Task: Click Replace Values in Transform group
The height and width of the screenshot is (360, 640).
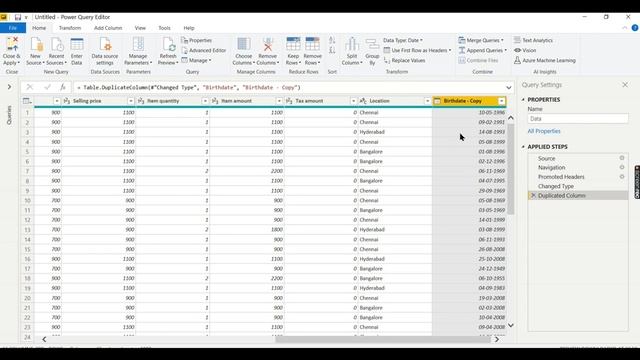Action: tap(404, 60)
